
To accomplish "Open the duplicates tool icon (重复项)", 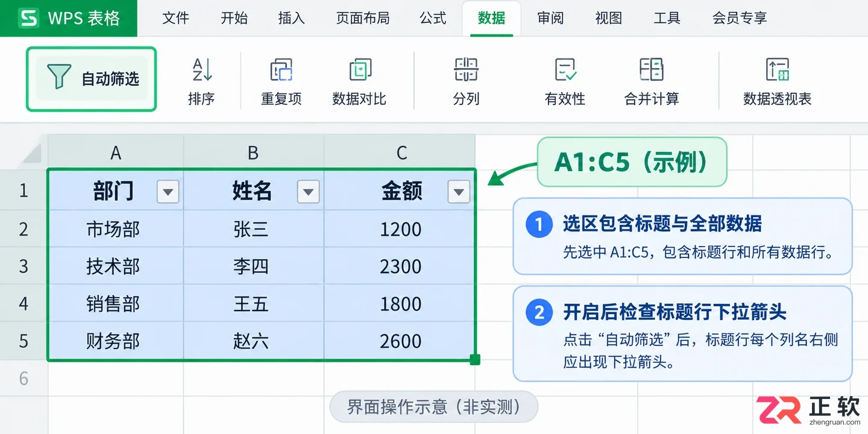I will point(281,70).
